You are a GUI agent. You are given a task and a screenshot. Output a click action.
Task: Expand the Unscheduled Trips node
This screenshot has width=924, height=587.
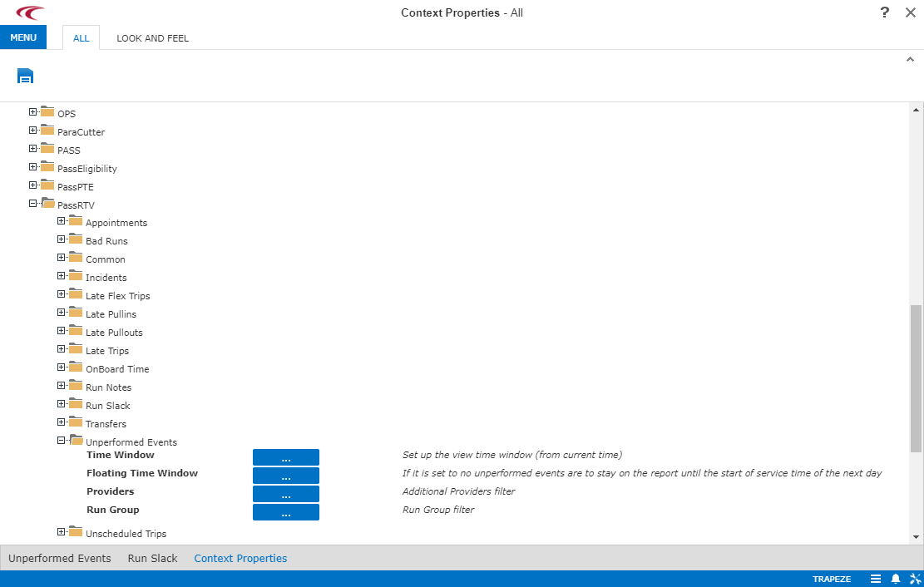click(62, 532)
